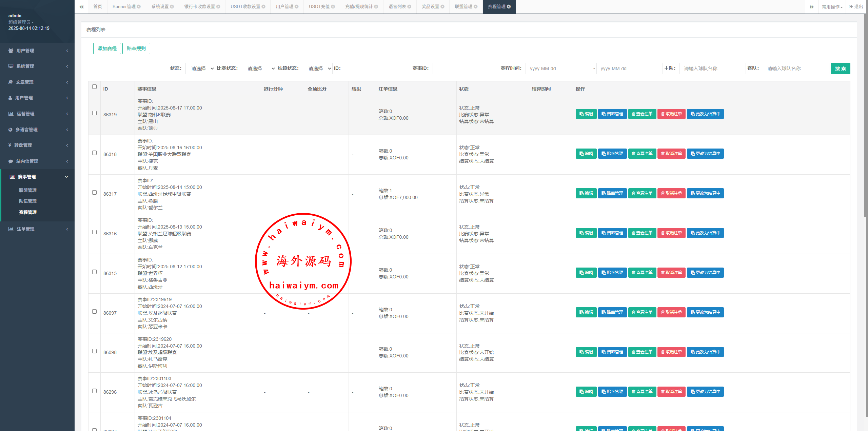This screenshot has height=431, width=868.
Task: Click the monitor icon beside 系统管理
Action: 11,66
